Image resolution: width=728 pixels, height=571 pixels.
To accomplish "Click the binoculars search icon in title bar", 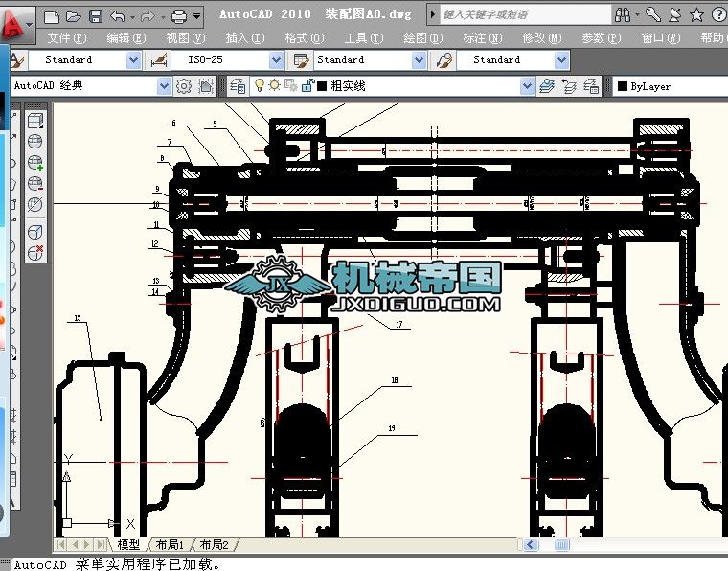I will point(623,14).
